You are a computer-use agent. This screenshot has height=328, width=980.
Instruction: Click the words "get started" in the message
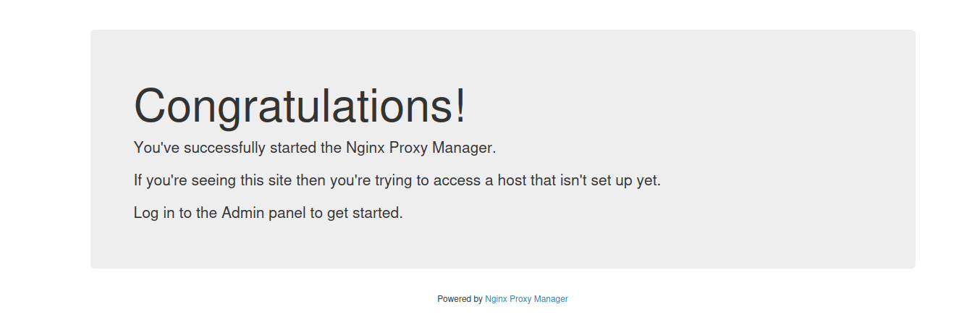[364, 213]
